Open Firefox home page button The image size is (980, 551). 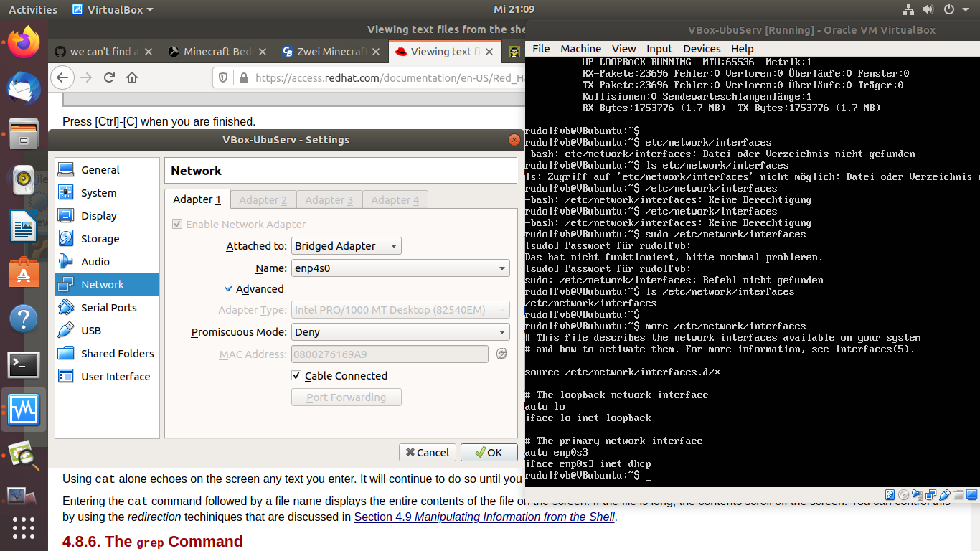pos(132,77)
